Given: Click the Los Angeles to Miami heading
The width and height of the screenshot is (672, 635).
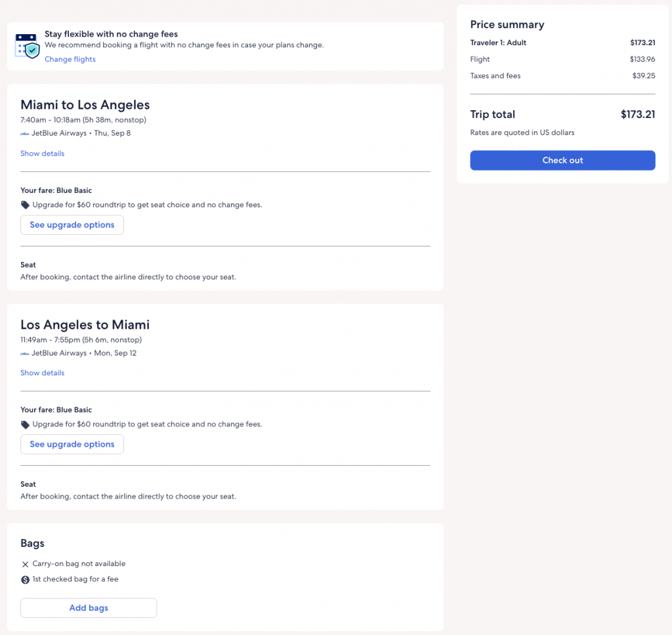Looking at the screenshot, I should (x=85, y=325).
